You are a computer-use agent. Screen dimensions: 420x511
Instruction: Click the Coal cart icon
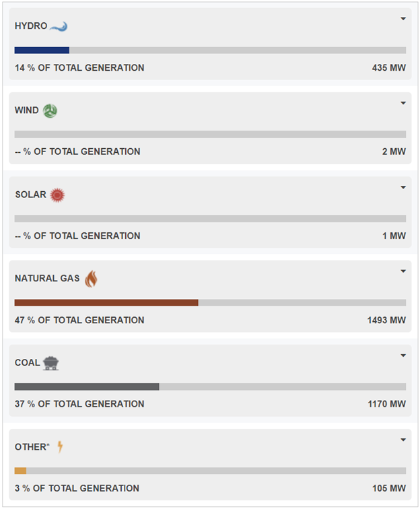(50, 363)
